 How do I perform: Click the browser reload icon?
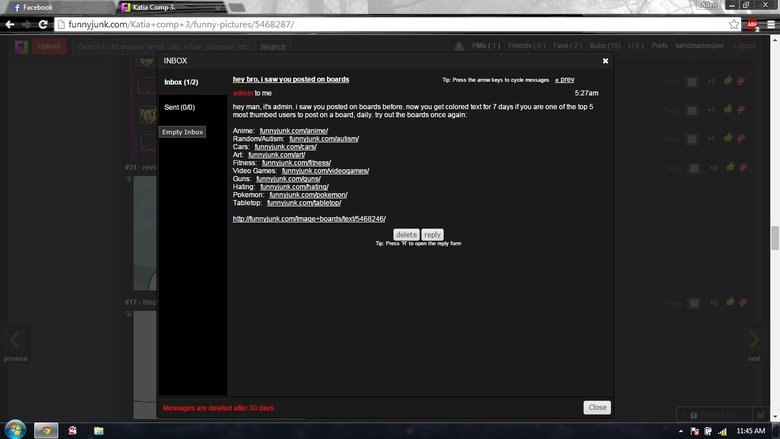point(44,23)
